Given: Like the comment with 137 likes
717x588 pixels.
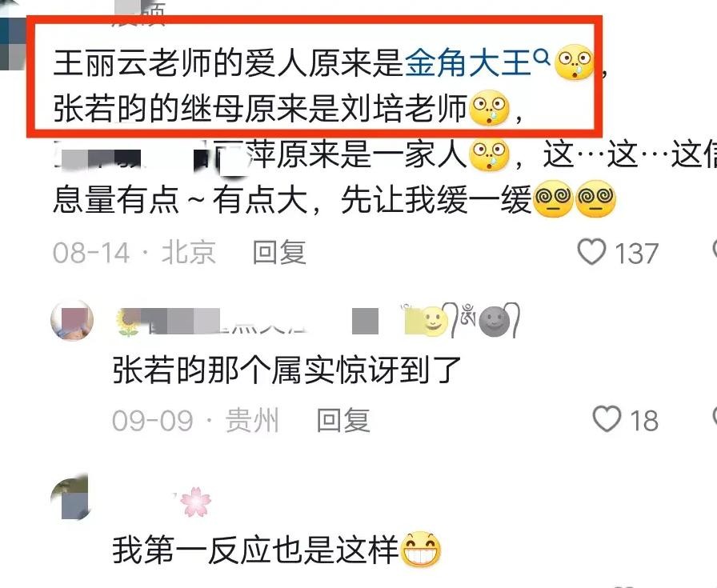Looking at the screenshot, I should [592, 251].
